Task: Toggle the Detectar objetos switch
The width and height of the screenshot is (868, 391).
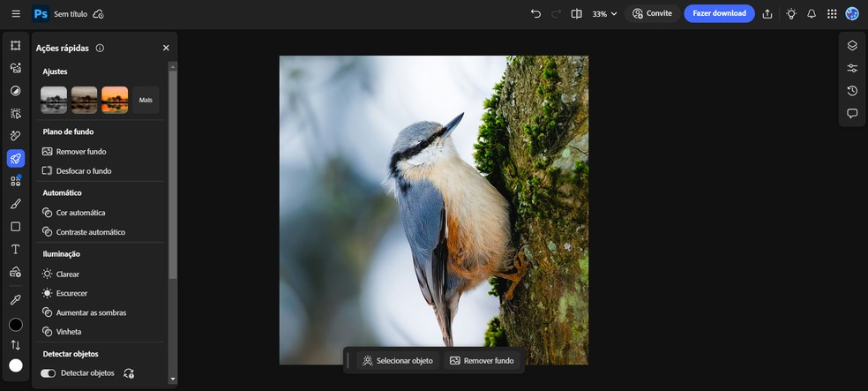Action: (x=49, y=373)
